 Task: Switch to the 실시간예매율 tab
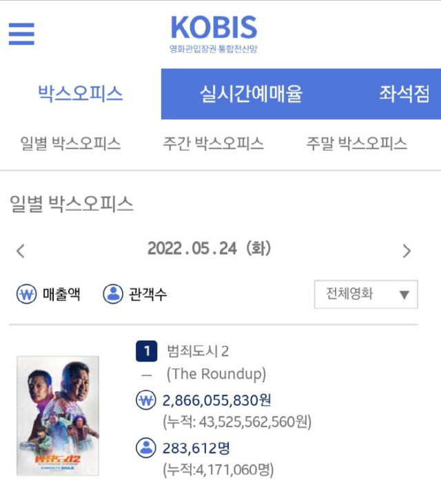251,94
